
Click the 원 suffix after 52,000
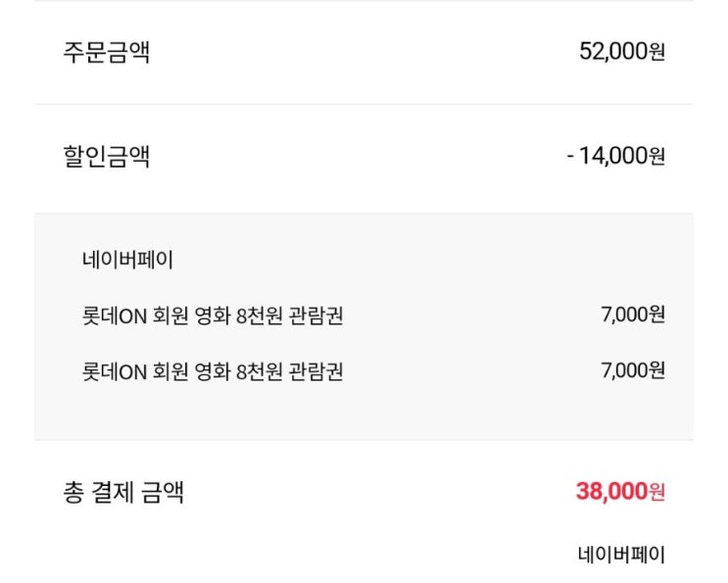tap(657, 52)
